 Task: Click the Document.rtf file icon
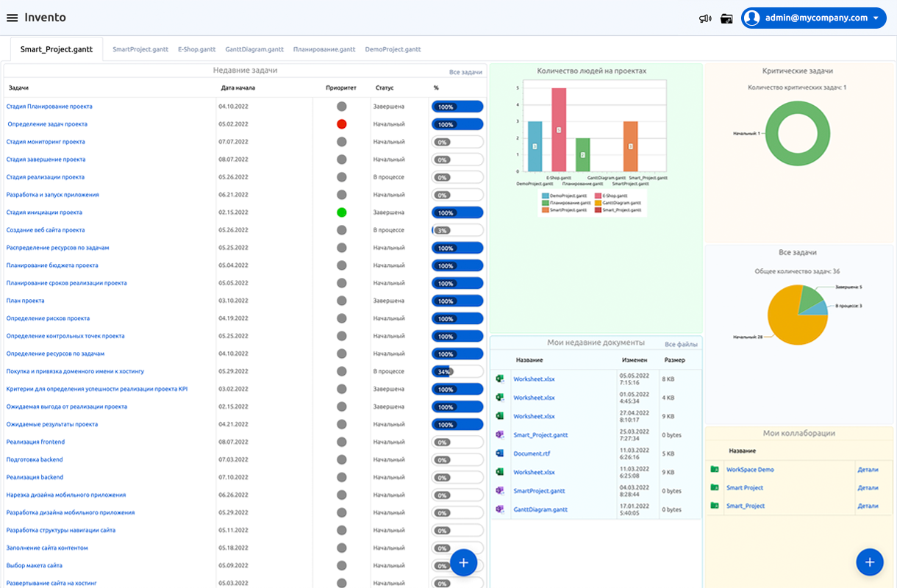(x=499, y=453)
